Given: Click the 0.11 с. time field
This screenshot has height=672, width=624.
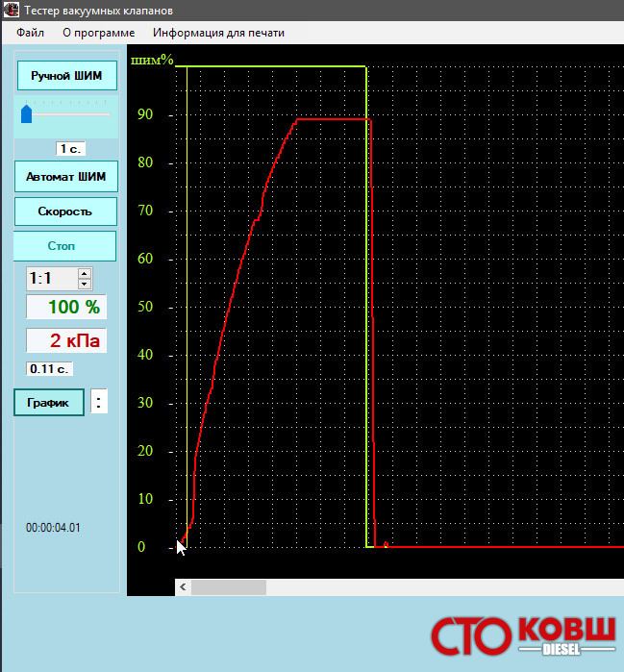Looking at the screenshot, I should click(50, 369).
